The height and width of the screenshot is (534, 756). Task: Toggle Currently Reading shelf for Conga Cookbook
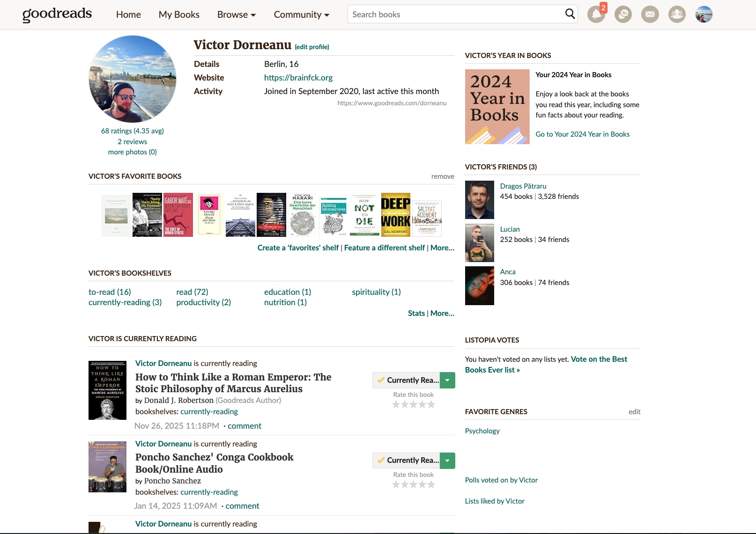[407, 461]
